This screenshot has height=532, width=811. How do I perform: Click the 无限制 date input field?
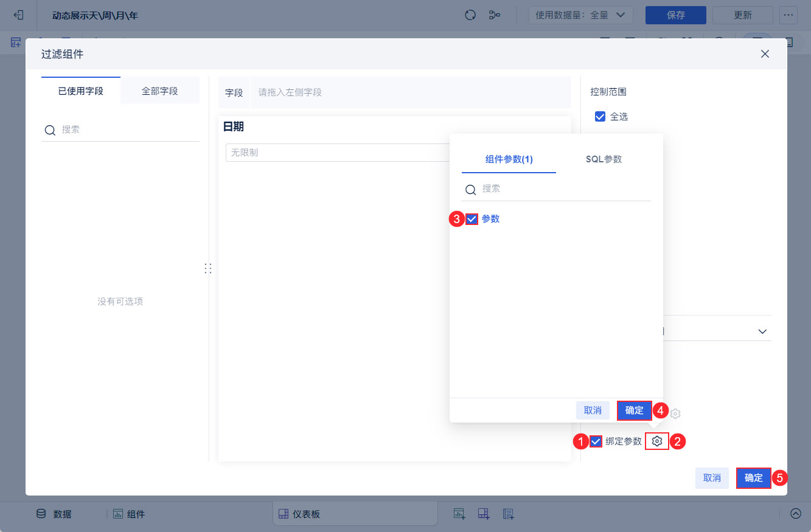point(338,153)
